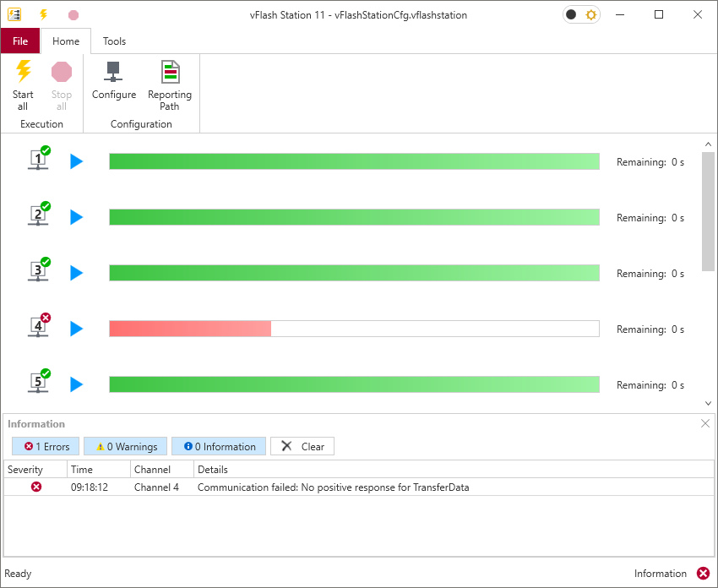This screenshot has width=718, height=588.
Task: Select the failed channel 4 icon
Action: pos(39,325)
